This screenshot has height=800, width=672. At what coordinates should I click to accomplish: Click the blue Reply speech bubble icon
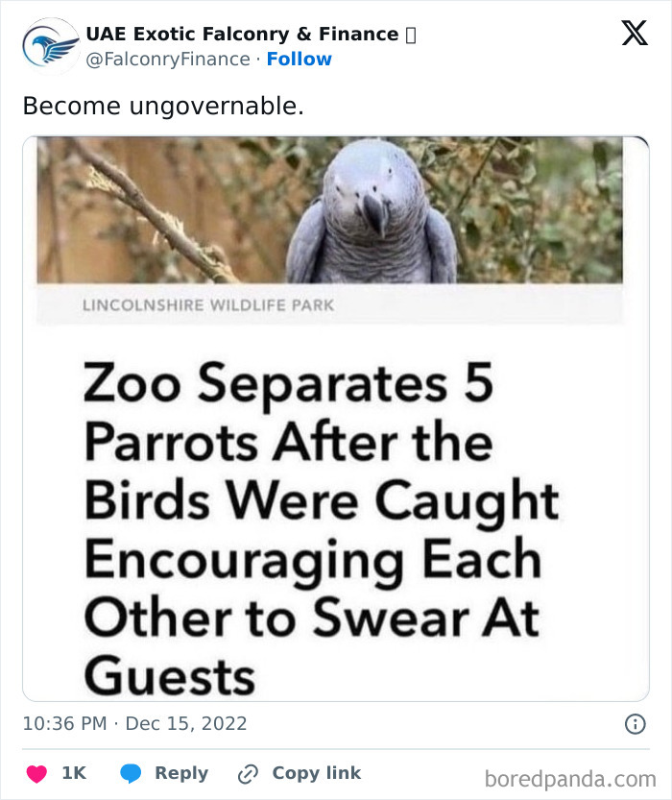129,773
